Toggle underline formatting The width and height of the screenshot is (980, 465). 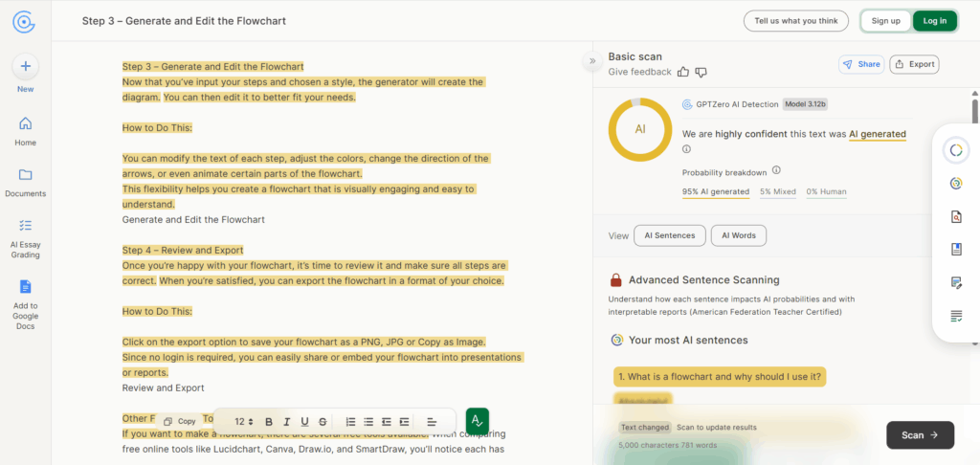(305, 422)
